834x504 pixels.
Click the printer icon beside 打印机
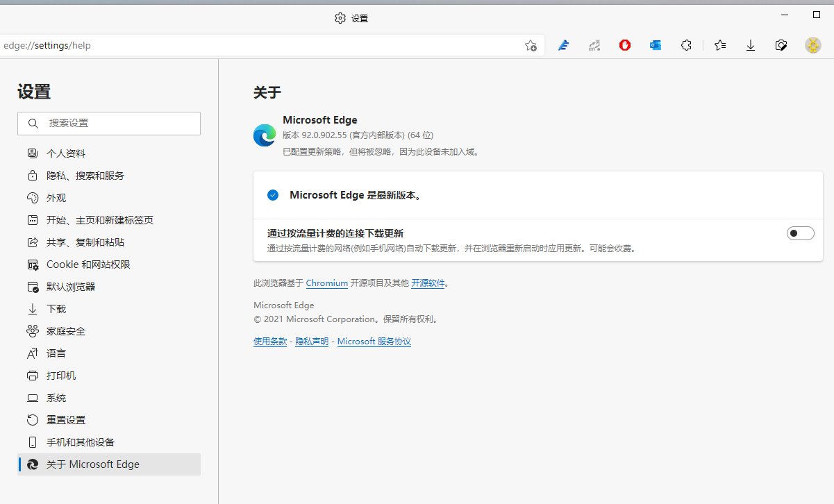click(32, 376)
